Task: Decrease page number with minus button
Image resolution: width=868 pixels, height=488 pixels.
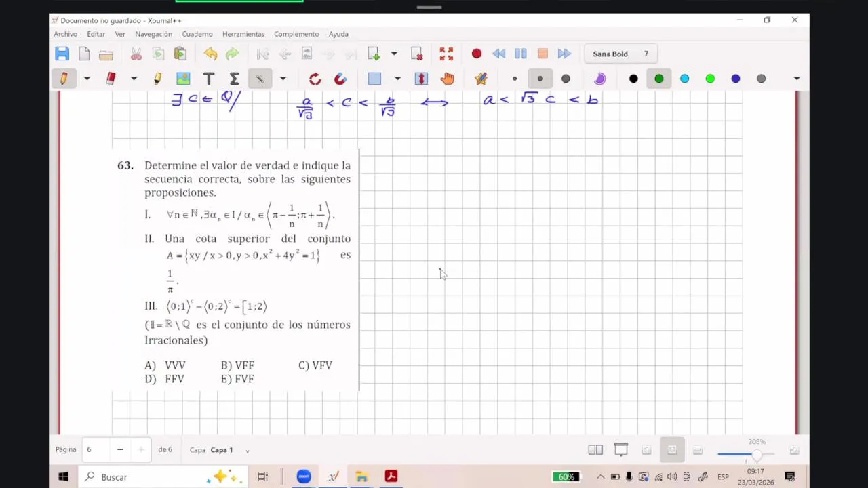Action: [120, 449]
